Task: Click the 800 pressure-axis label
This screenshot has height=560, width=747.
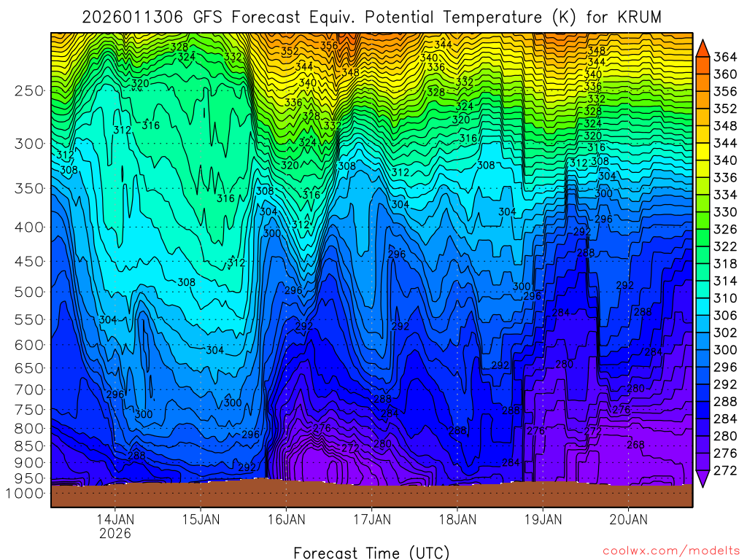Action: click(29, 428)
